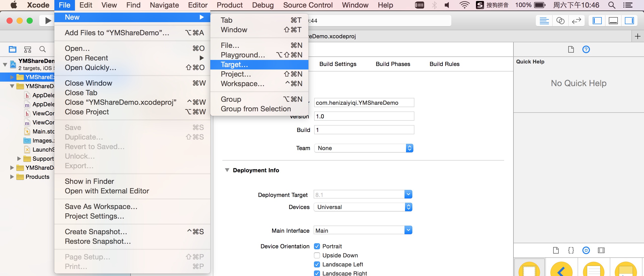This screenshot has height=276, width=644.
Task: Switch to the Build Phases tab
Action: [393, 64]
